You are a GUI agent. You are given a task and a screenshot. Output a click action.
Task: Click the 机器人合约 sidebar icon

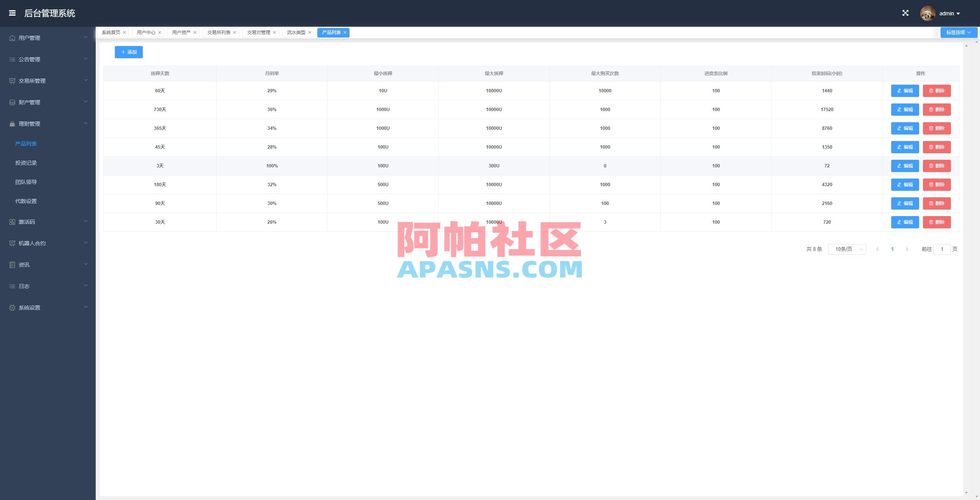tap(11, 243)
